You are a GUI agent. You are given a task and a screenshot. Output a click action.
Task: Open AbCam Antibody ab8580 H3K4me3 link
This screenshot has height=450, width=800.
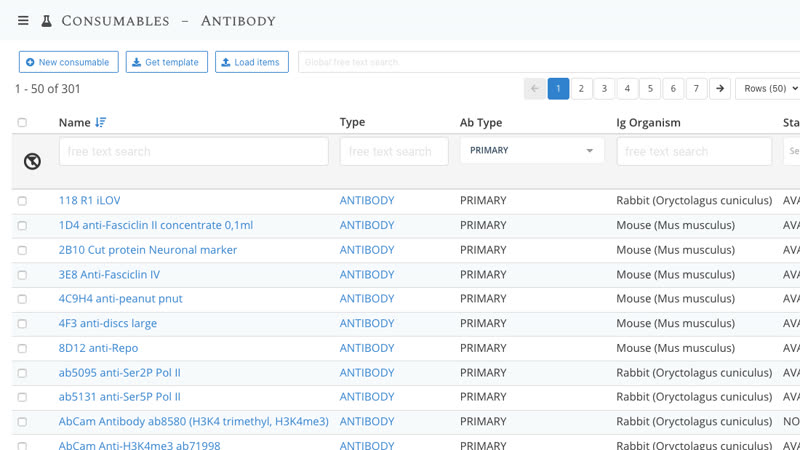193,421
